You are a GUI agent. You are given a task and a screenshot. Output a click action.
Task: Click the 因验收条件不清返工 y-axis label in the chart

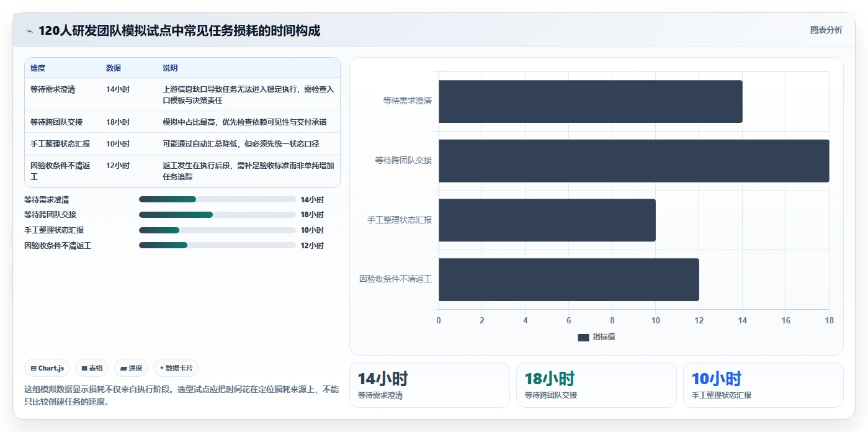pyautogui.click(x=396, y=279)
